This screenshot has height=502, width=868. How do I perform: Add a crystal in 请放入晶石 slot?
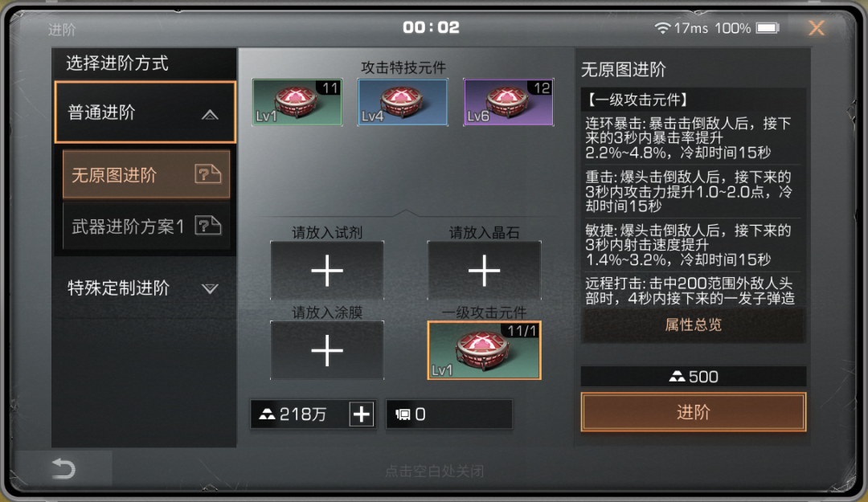tap(484, 271)
